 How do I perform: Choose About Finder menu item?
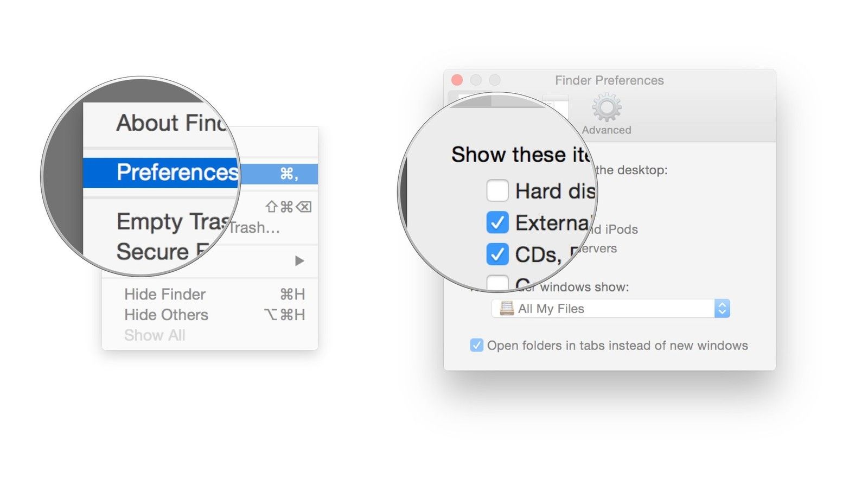[x=170, y=123]
